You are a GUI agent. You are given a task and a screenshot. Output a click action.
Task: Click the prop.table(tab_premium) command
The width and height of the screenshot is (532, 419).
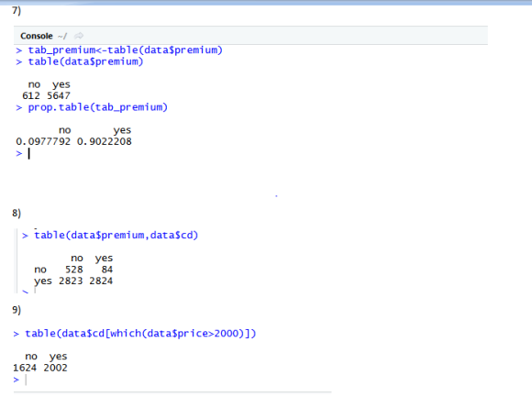tap(98, 107)
